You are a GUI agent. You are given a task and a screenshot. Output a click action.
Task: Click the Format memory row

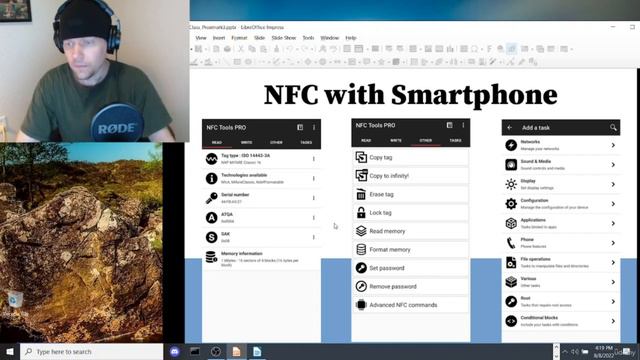click(411, 249)
